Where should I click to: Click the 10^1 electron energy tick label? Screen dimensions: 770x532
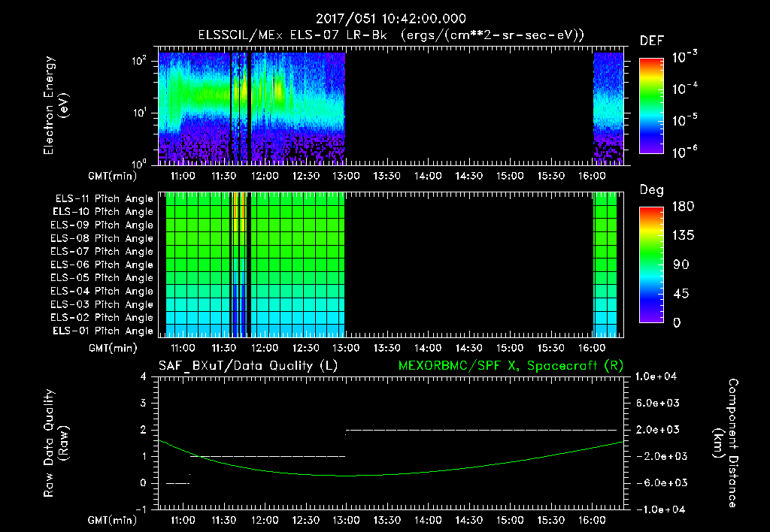(139, 113)
